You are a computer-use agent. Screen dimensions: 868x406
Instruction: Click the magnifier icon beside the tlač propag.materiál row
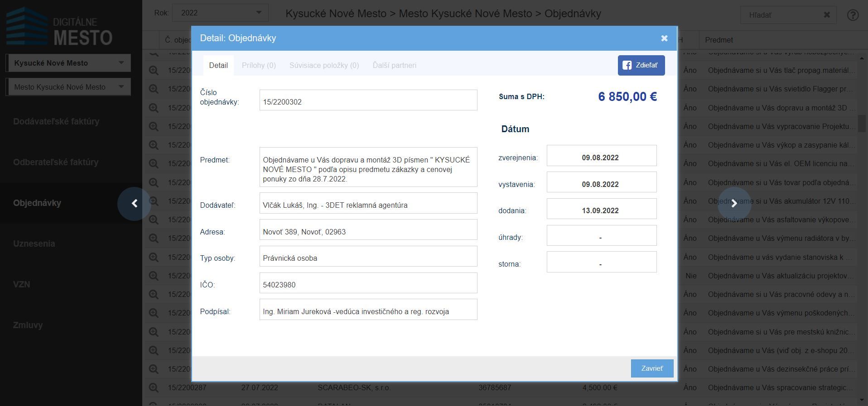(154, 70)
